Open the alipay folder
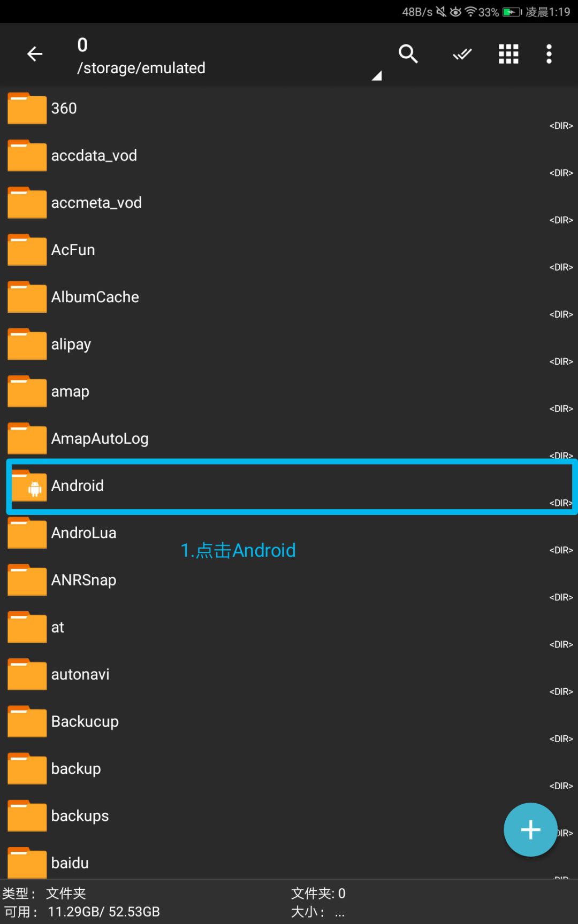 [71, 344]
